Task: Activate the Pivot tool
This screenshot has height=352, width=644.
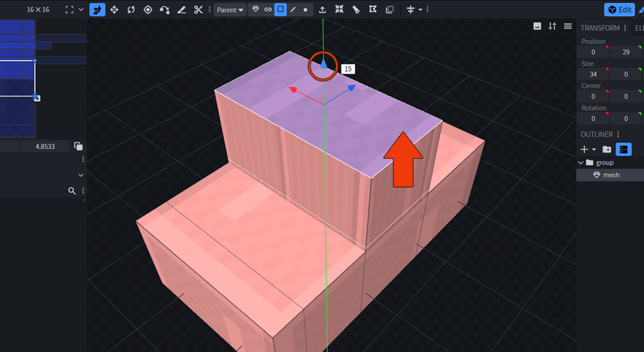Action: point(148,10)
